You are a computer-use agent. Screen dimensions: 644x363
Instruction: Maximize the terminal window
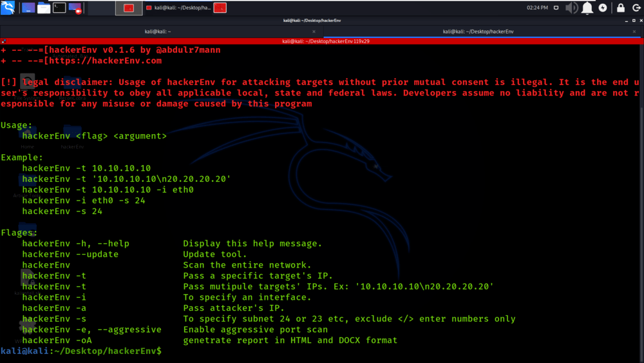[634, 21]
